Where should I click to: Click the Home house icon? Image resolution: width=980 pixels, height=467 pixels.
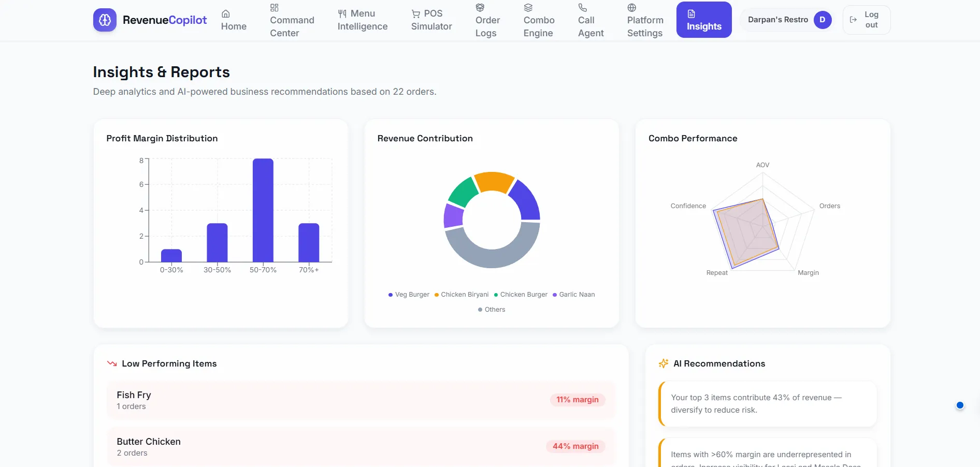click(x=226, y=13)
